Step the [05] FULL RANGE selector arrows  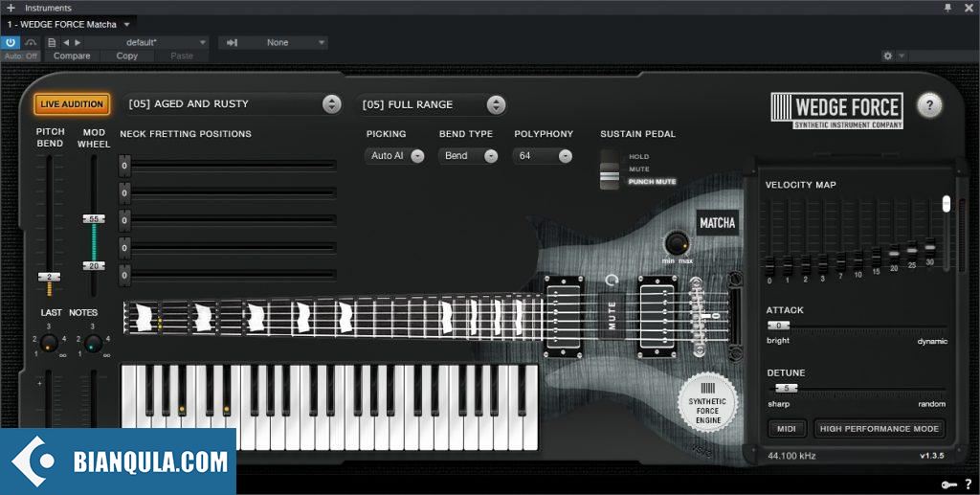click(496, 104)
